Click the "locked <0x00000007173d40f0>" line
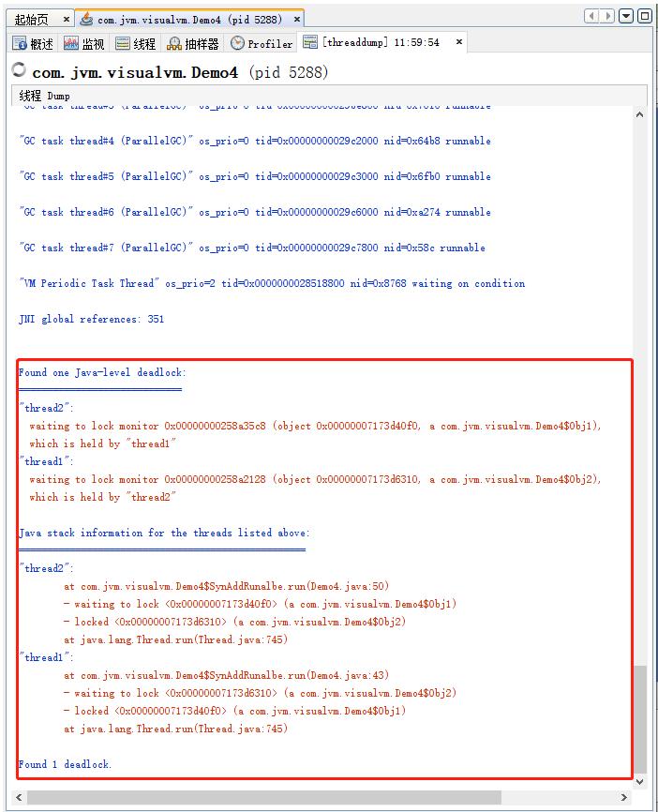Screen dimensions: 658x812 tap(234, 711)
